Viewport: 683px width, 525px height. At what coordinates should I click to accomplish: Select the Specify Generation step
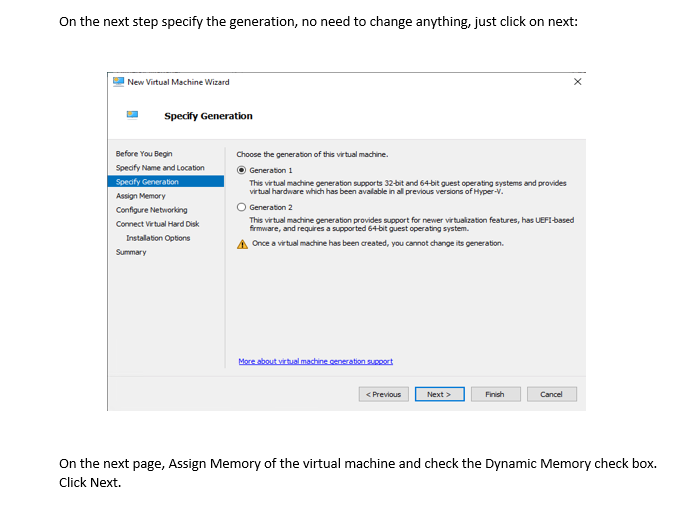point(166,182)
